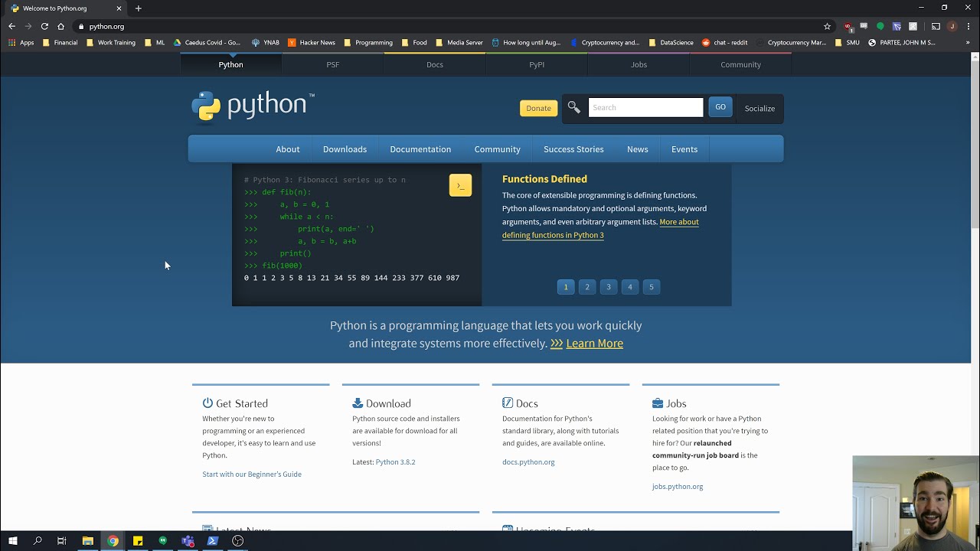980x551 pixels.
Task: Click the Python logo at top left
Action: [x=253, y=106]
